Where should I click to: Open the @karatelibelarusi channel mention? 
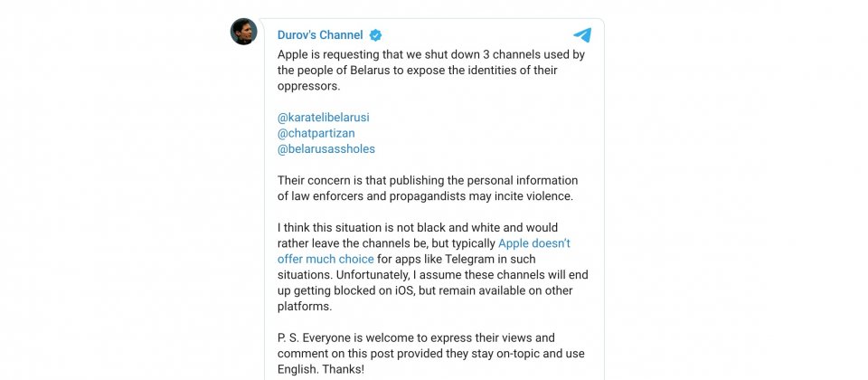pos(324,118)
